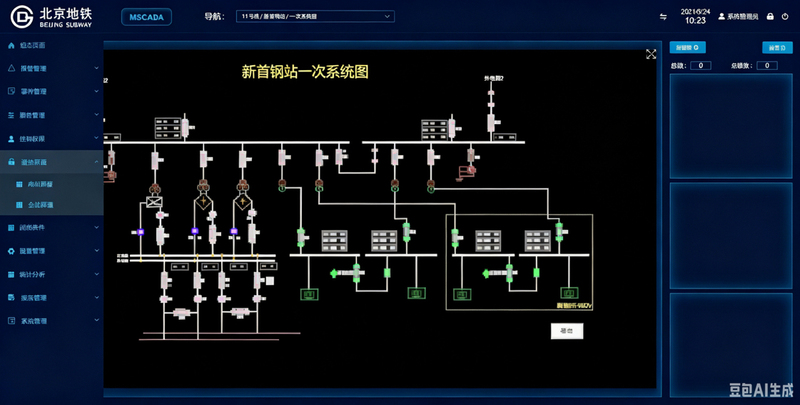Click the right blue button above the alarm counters
The image size is (800, 405).
[x=777, y=47]
